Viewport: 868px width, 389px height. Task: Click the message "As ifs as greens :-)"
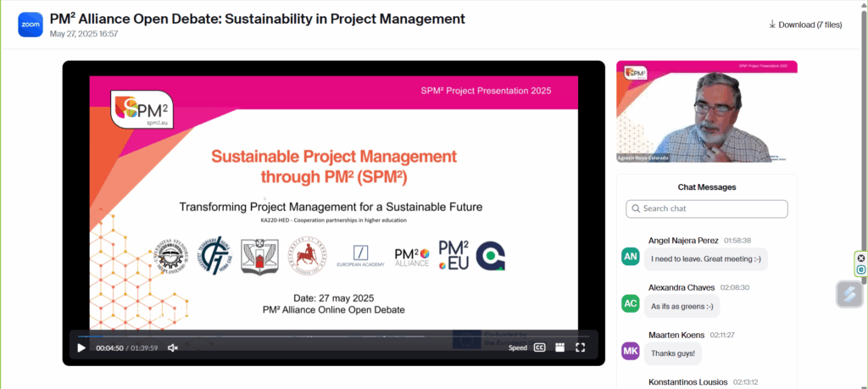click(x=682, y=306)
